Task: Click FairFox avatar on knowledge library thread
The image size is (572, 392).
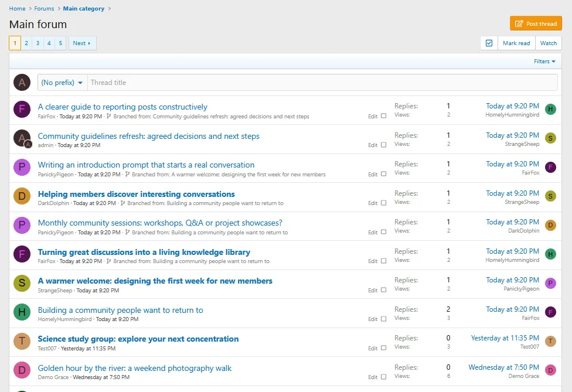Action: pyautogui.click(x=22, y=254)
